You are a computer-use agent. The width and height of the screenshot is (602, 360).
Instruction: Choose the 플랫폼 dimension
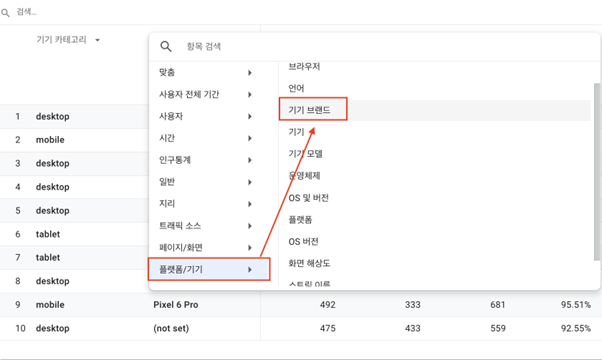(x=300, y=220)
